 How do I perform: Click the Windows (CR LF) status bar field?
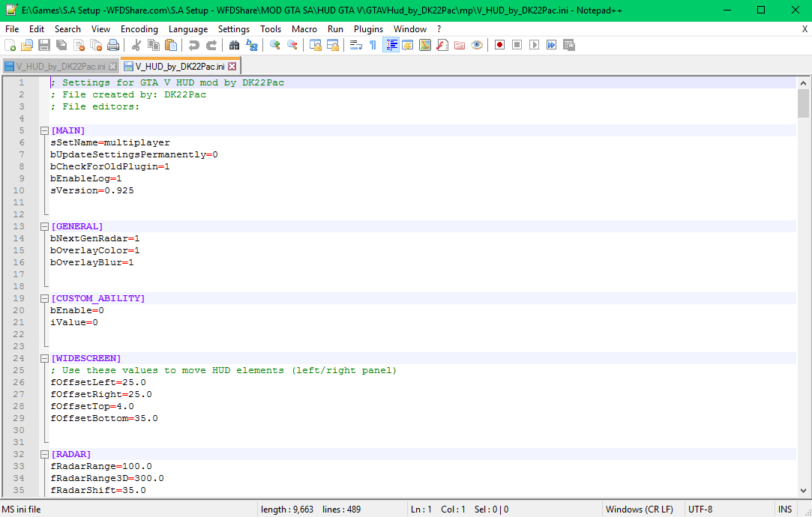(639, 510)
